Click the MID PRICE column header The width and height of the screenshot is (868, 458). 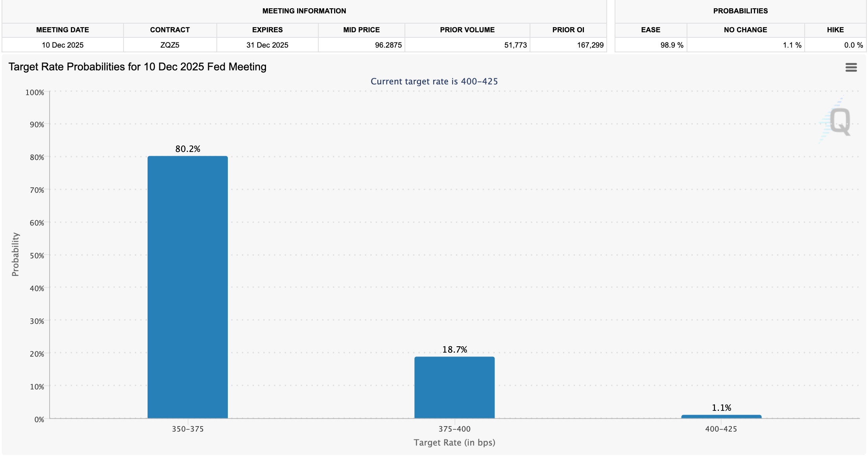361,30
